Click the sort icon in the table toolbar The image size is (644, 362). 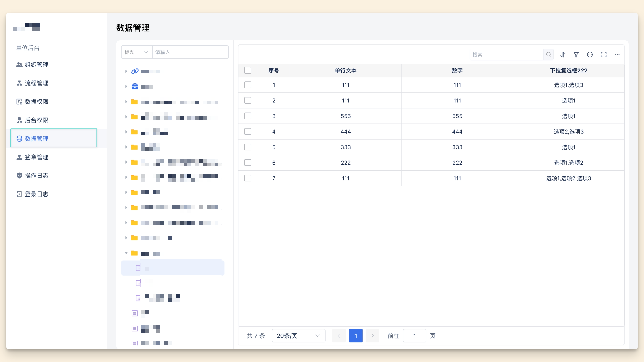[563, 54]
